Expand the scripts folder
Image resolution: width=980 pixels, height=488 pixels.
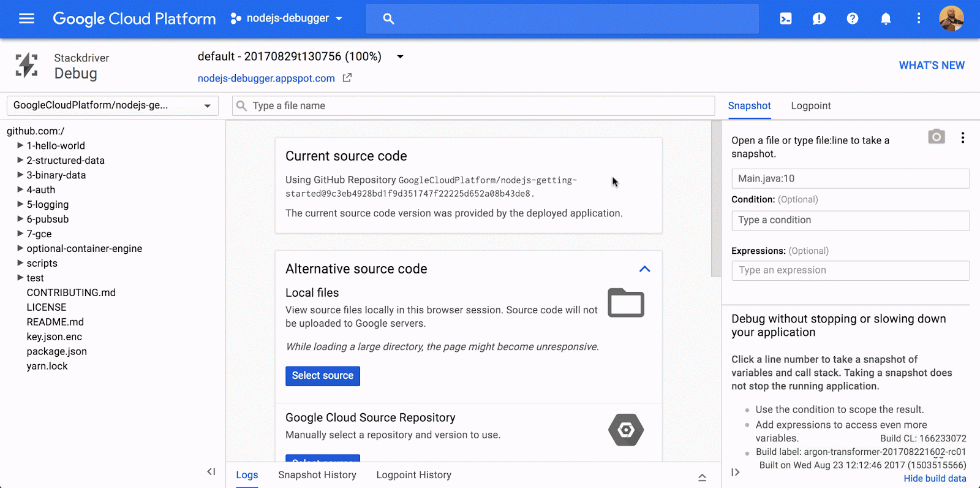[20, 263]
